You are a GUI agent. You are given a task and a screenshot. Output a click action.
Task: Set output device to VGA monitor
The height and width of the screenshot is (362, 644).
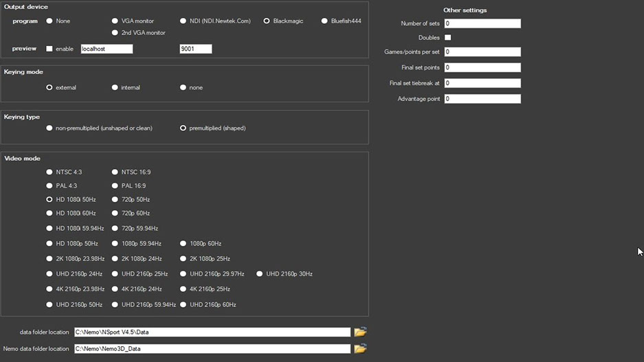tap(115, 21)
